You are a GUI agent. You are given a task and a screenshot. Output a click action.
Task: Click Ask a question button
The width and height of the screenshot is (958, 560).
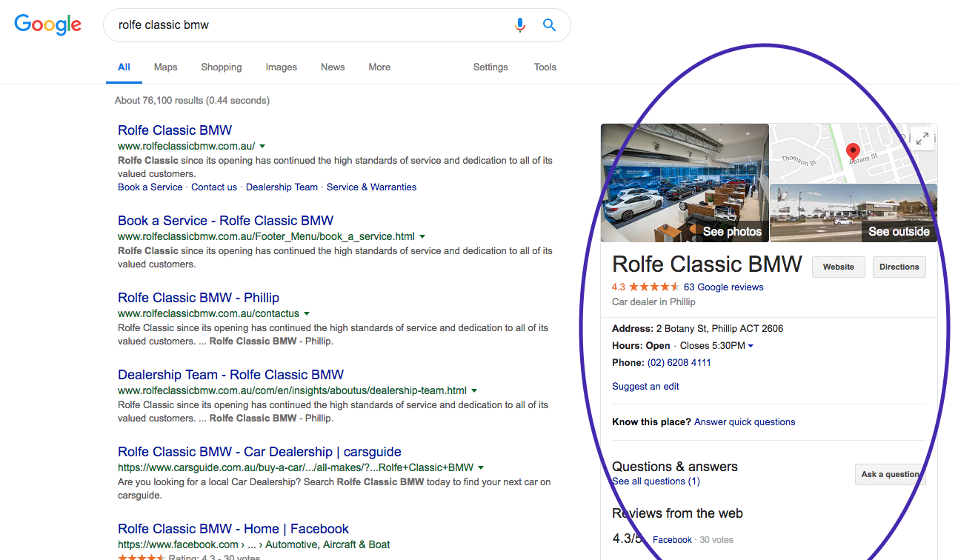pos(891,474)
